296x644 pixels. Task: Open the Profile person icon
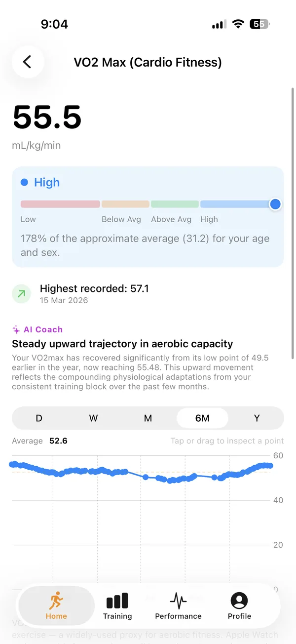[239, 601]
